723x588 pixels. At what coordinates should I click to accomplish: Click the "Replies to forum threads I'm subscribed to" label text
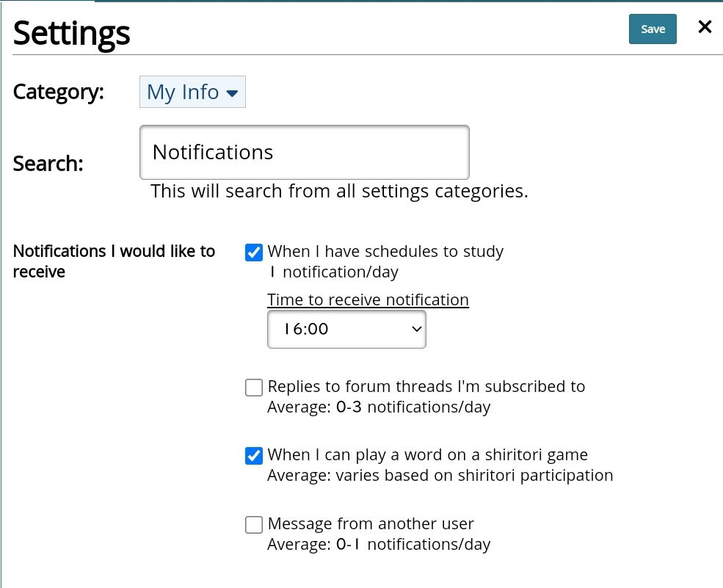point(426,386)
